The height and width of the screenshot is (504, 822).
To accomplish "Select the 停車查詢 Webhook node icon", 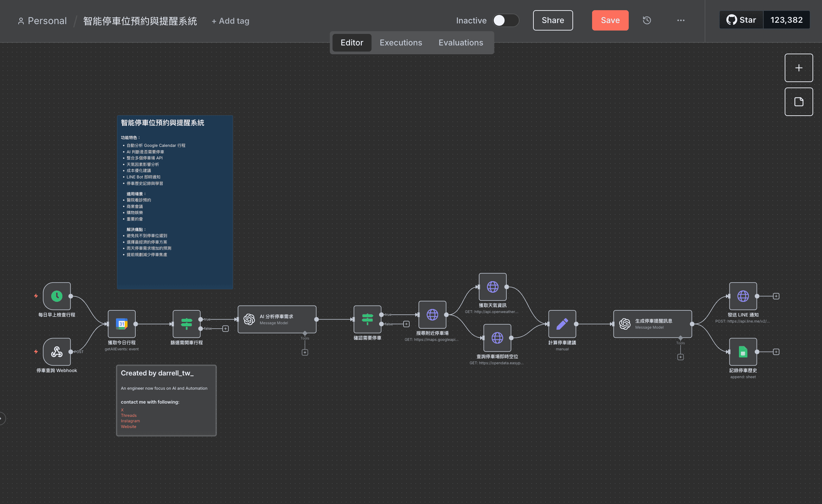I will click(57, 352).
